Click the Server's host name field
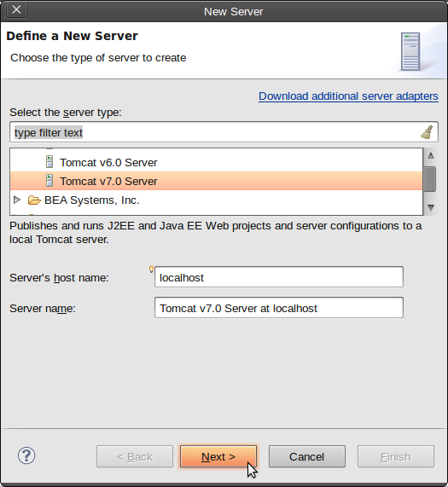The image size is (448, 487). tap(279, 276)
